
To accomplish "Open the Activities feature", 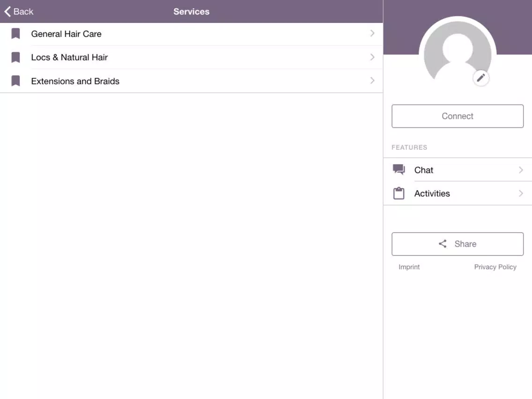I will (x=458, y=193).
